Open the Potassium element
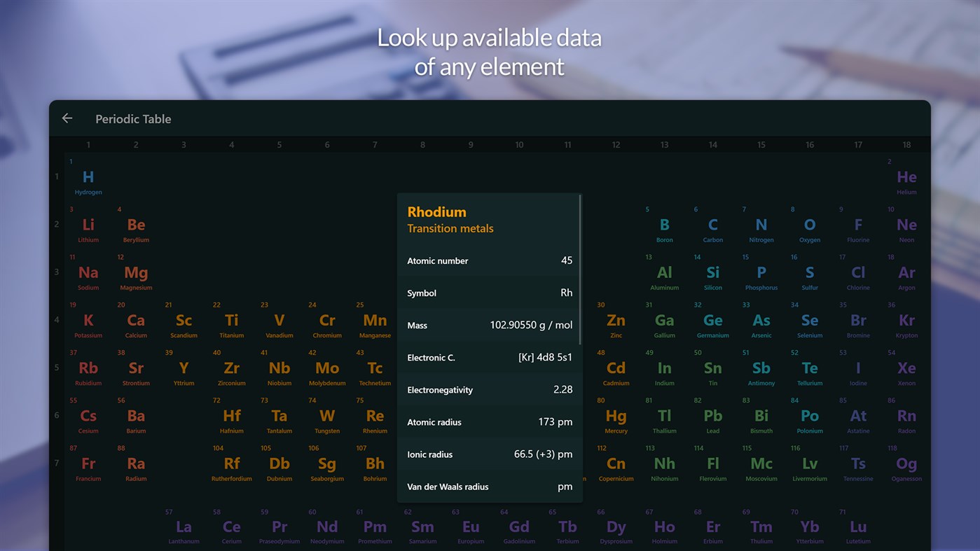980x551 pixels. 88,322
